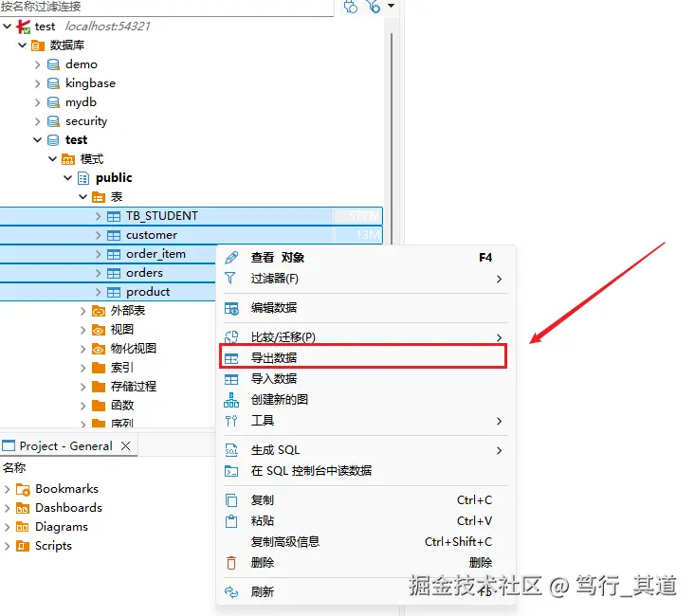Expand the security database node
Viewport: 695px width, 616px height.
38,121
